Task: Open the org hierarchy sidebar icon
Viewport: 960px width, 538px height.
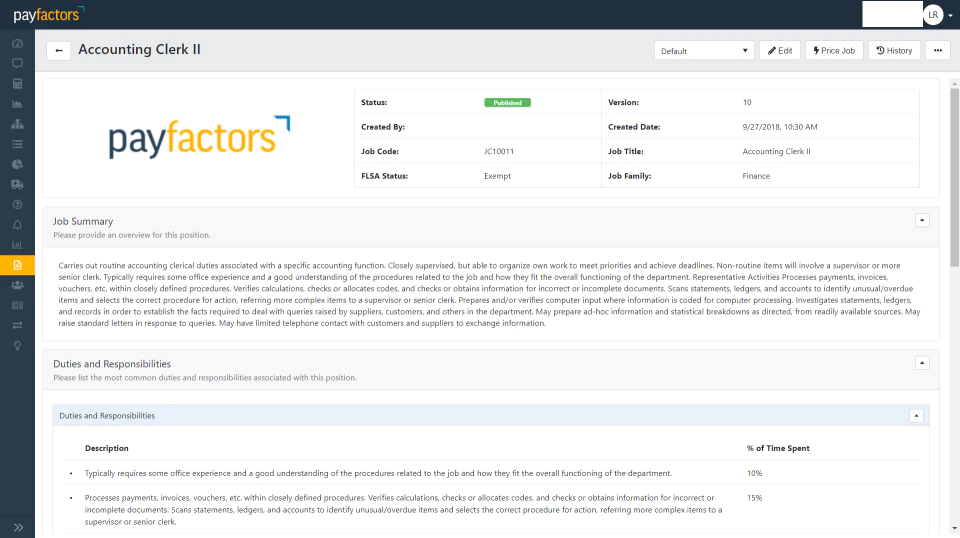Action: point(17,124)
